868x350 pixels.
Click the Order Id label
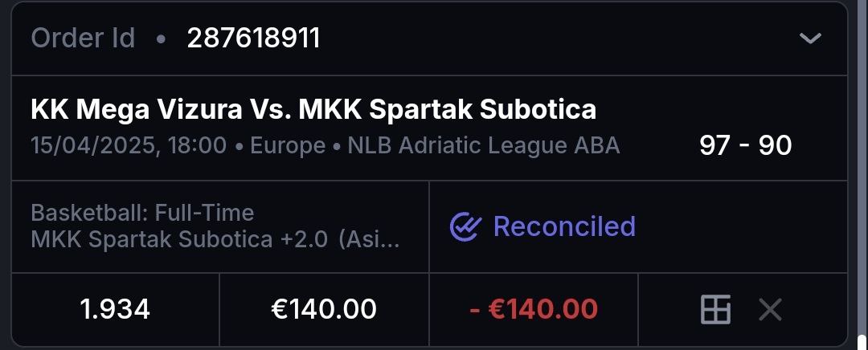[x=83, y=38]
